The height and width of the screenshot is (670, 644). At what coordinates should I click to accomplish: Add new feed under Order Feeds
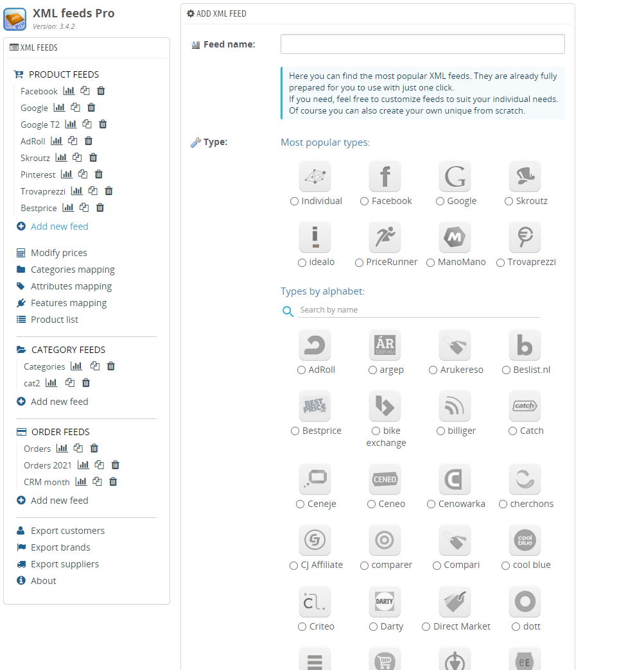60,501
